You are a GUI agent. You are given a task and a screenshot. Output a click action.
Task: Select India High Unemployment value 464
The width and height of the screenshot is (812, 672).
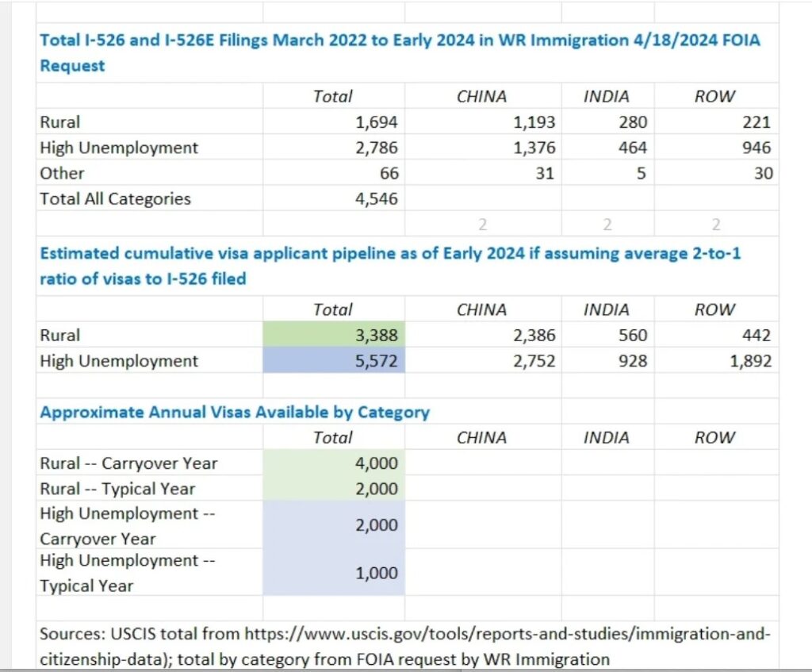(633, 148)
